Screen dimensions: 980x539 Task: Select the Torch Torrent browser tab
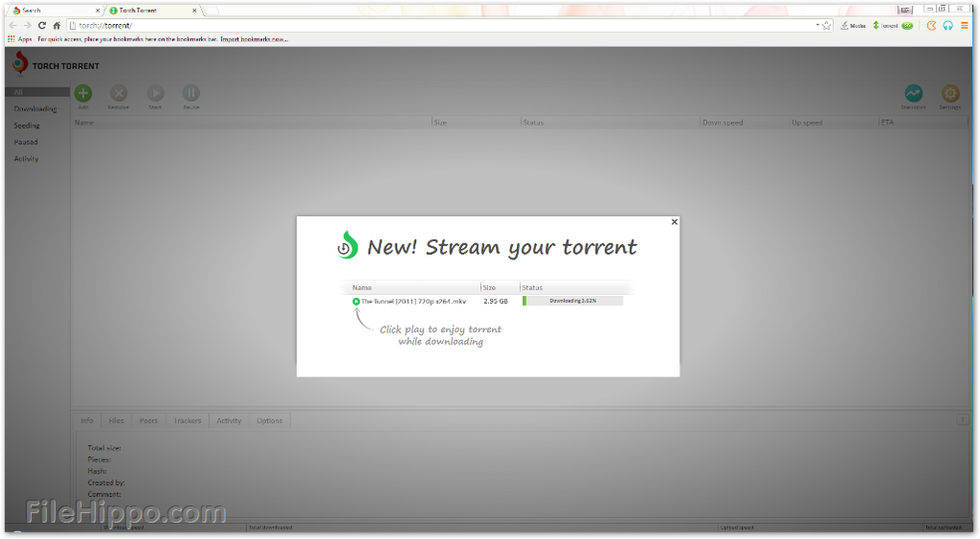153,10
